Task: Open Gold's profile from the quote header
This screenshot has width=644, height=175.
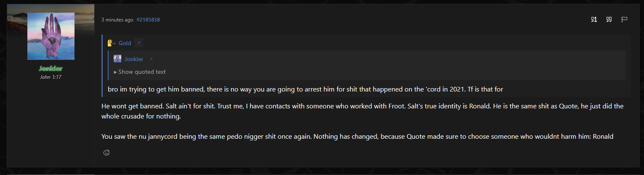Action: pyautogui.click(x=125, y=43)
